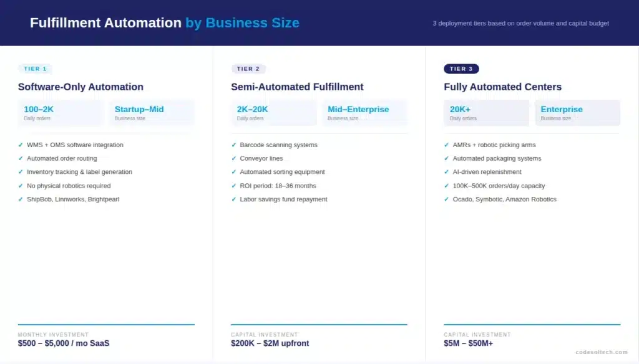639x364 pixels.
Task: Select text Automated packaging systems
Action: click(497, 158)
